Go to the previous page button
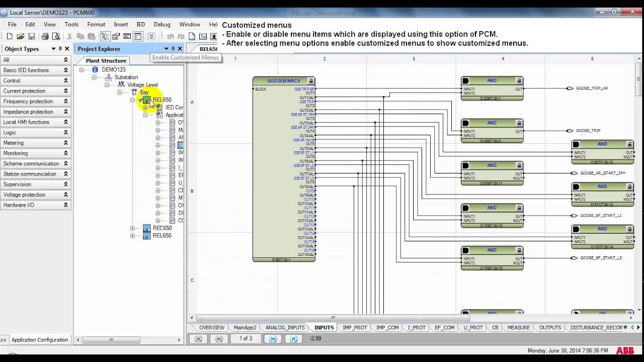The image size is (644, 362). [x=219, y=339]
